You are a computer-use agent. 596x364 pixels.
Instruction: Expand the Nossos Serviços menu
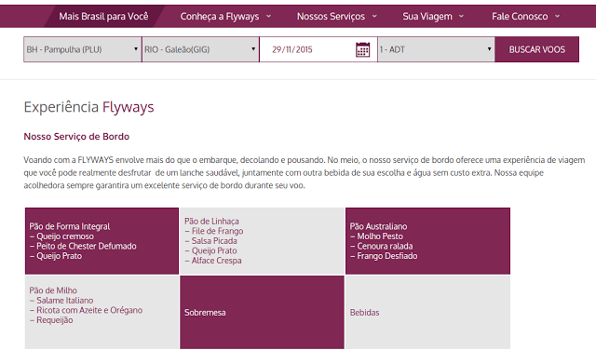click(337, 17)
